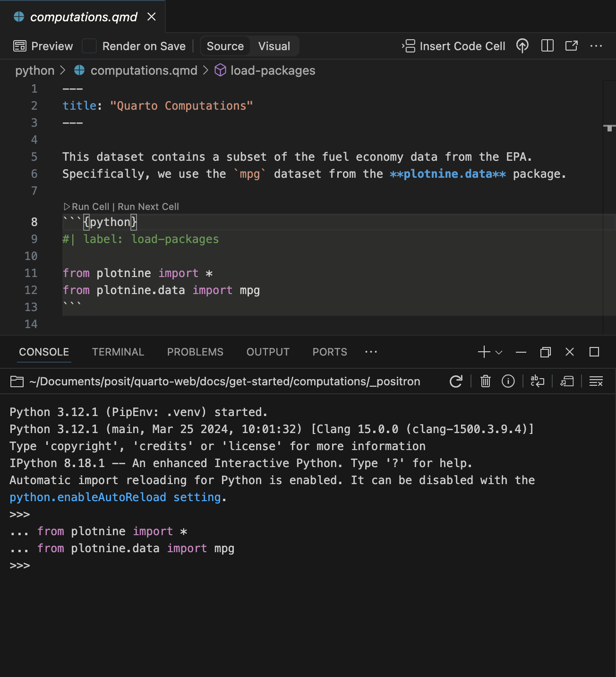
Task: Click the console working directory path
Action: [224, 382]
